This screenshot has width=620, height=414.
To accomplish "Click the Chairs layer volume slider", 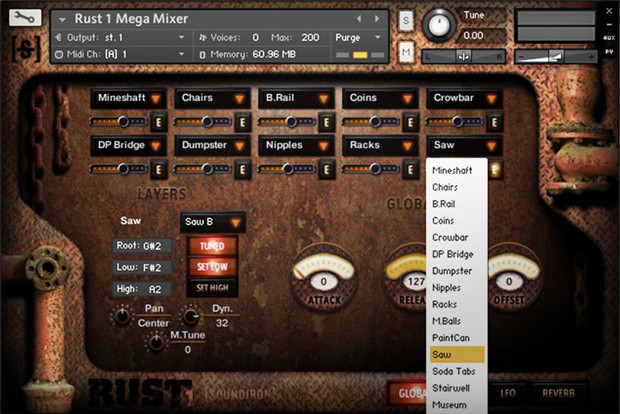I will (202, 122).
